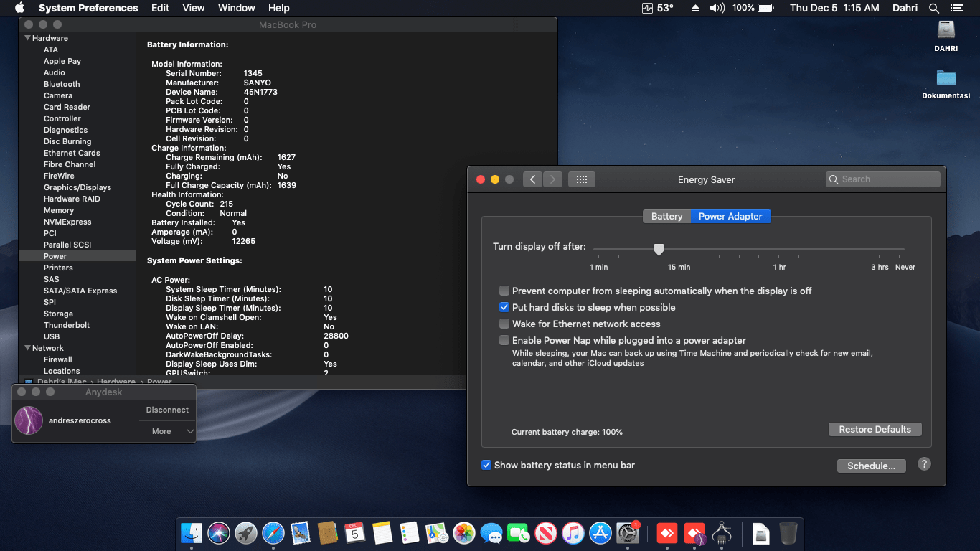Go back in Energy Saver window
Image resolution: width=980 pixels, height=551 pixels.
tap(532, 179)
